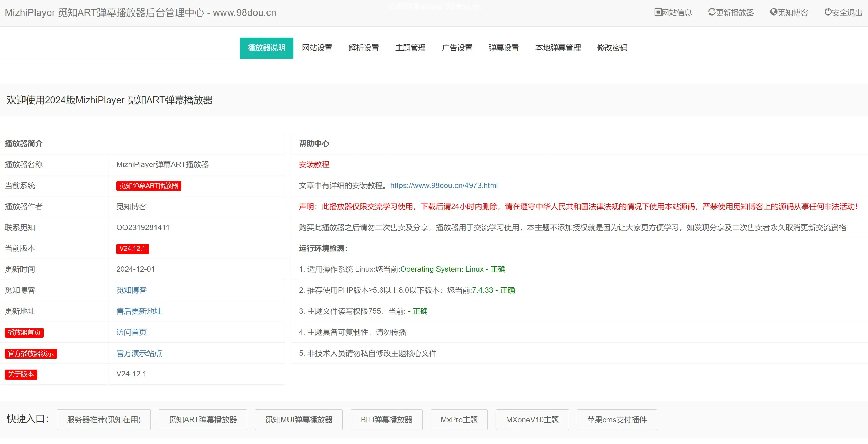The width and height of the screenshot is (868, 444).
Task: Click the 更新播放器 refresh icon
Action: [712, 12]
